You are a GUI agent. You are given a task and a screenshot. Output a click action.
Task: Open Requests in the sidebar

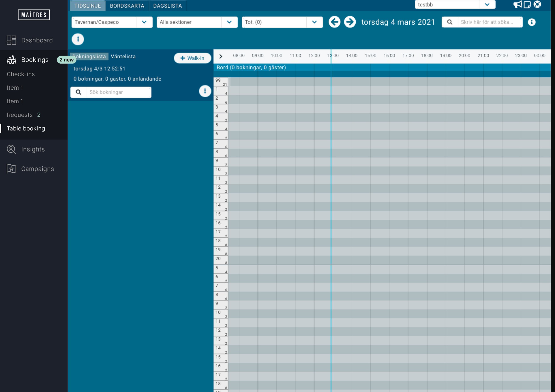pyautogui.click(x=20, y=115)
